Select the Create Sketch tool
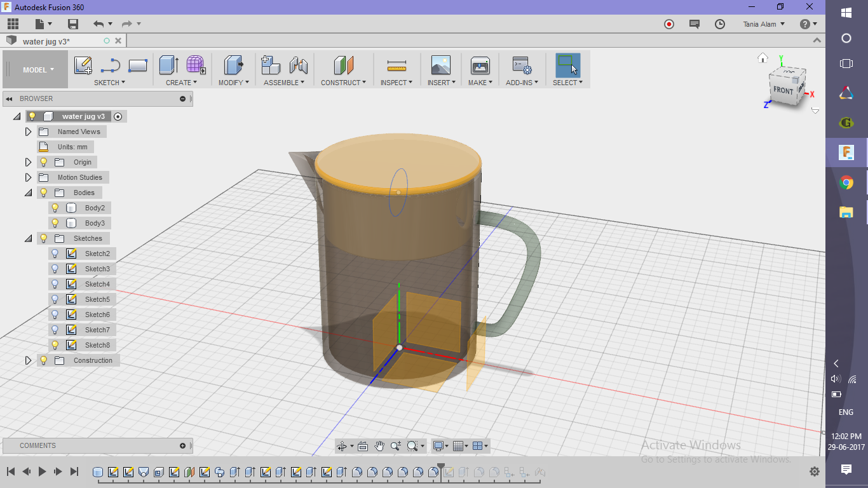The width and height of the screenshot is (868, 488). point(83,65)
